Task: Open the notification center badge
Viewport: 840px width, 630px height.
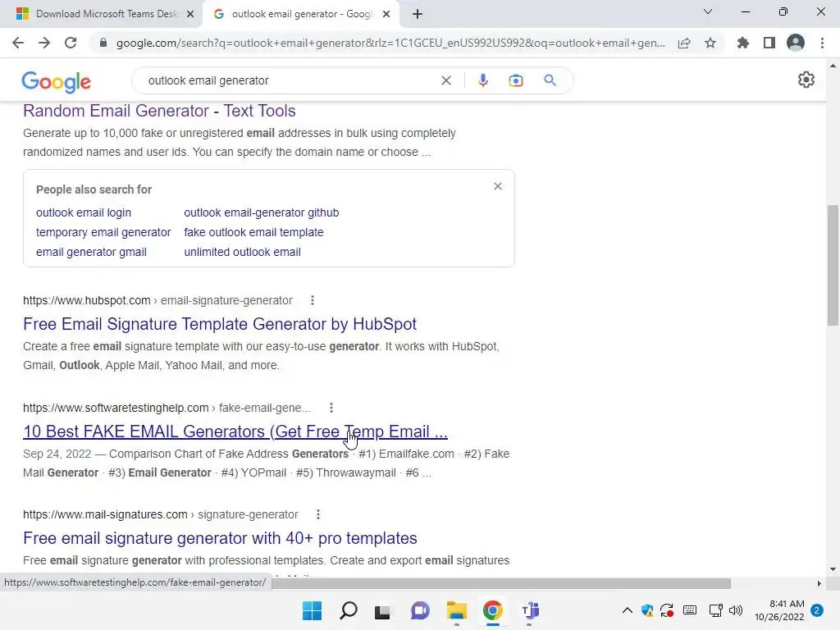Action: 817,610
